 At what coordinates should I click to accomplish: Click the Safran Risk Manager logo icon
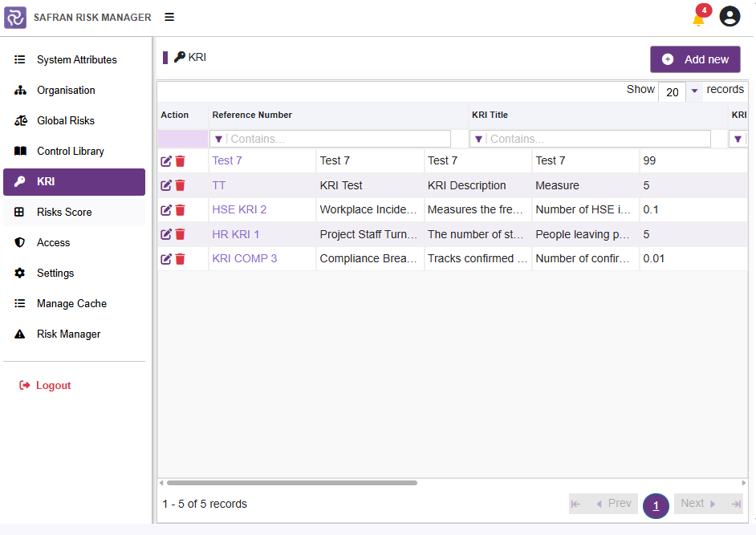click(15, 18)
